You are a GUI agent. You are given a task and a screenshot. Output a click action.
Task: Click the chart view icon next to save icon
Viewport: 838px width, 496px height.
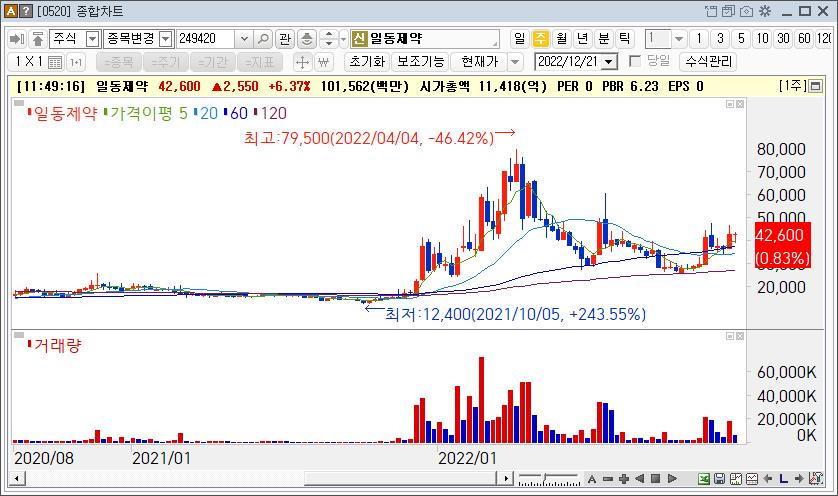(x=735, y=478)
